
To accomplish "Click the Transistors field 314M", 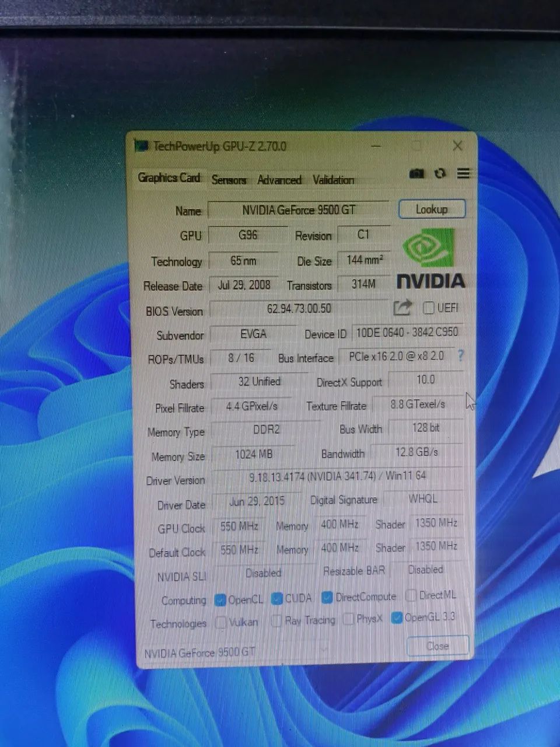I will point(363,284).
